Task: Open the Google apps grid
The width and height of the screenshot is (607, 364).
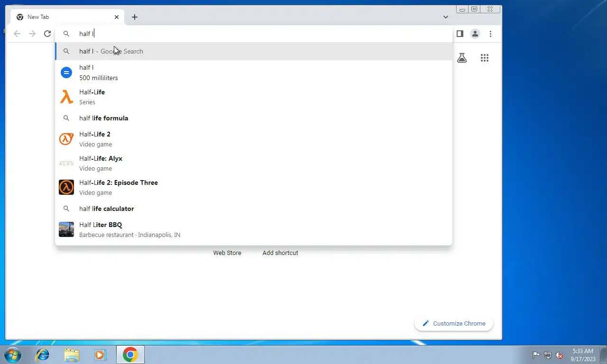Action: [484, 58]
